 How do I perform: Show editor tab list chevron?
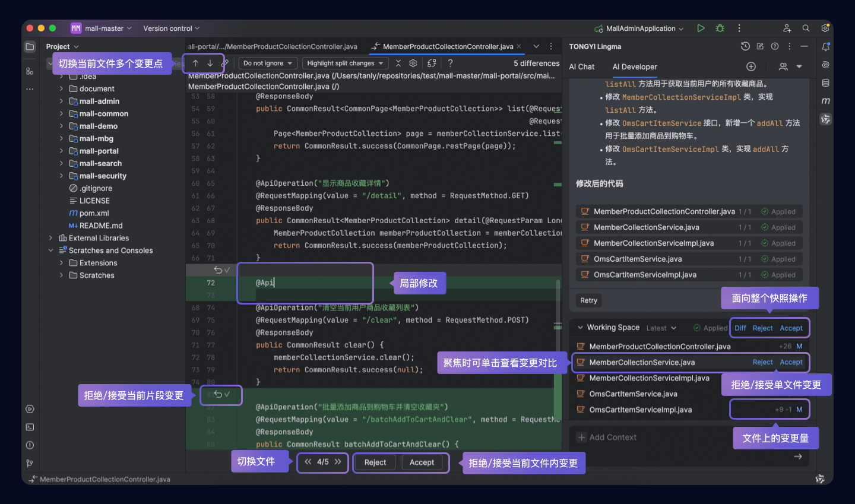[x=536, y=46]
